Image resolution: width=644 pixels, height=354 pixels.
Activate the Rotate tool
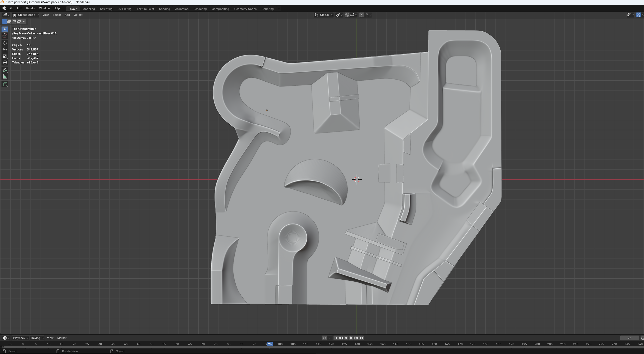pos(5,49)
